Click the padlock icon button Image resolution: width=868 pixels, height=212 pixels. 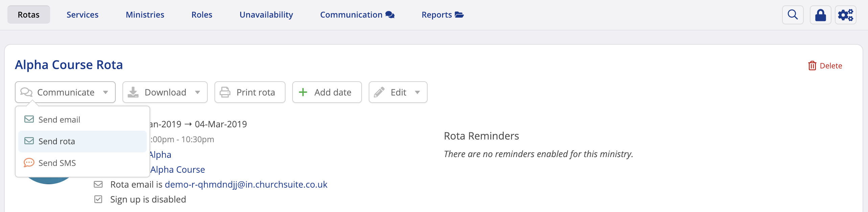pyautogui.click(x=820, y=15)
